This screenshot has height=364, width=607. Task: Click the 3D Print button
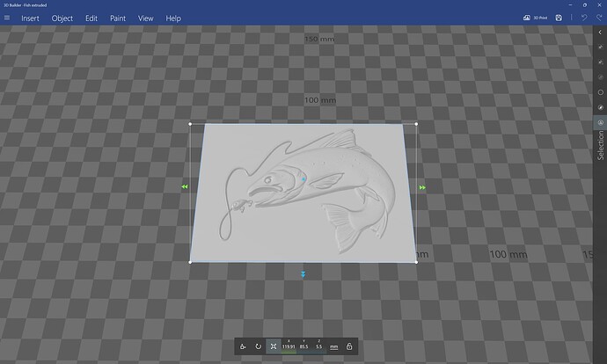(535, 18)
